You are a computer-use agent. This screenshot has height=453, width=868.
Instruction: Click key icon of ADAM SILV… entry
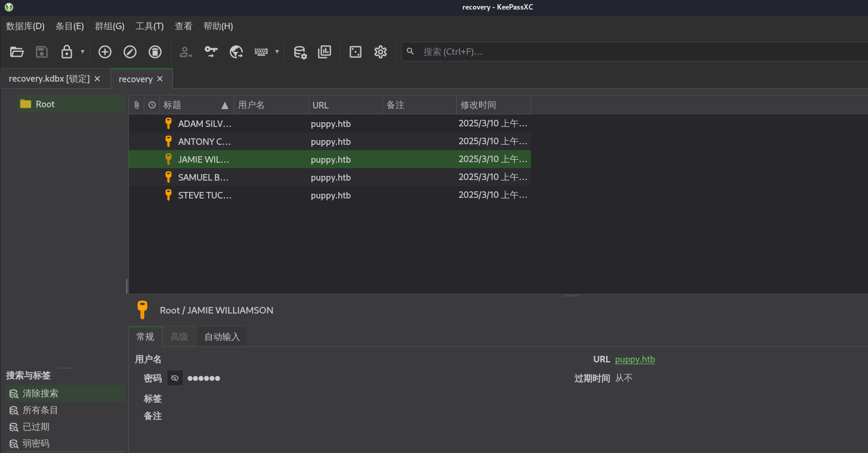pyautogui.click(x=168, y=123)
